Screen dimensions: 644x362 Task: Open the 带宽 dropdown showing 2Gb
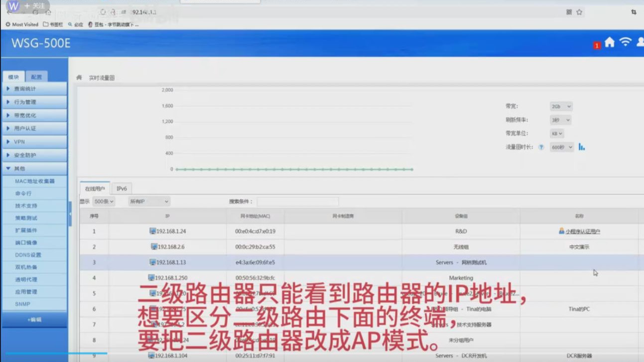point(560,106)
